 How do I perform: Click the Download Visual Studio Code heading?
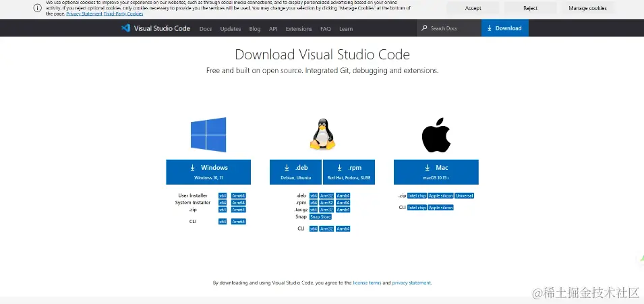(x=322, y=55)
